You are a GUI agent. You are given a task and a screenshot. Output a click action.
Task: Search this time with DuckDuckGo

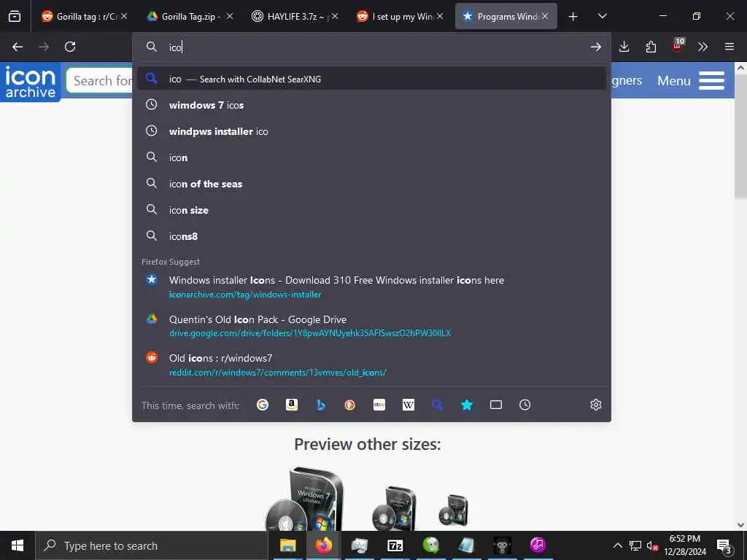coord(349,405)
